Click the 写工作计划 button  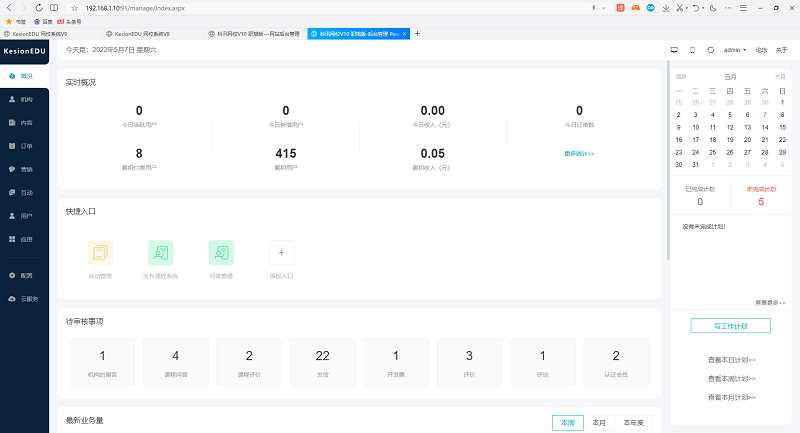click(730, 325)
